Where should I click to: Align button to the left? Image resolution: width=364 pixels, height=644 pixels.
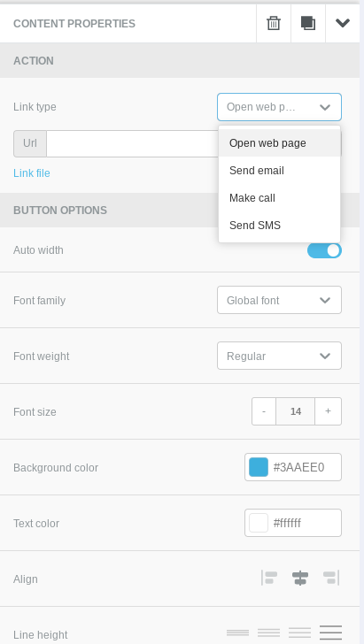coord(269,578)
